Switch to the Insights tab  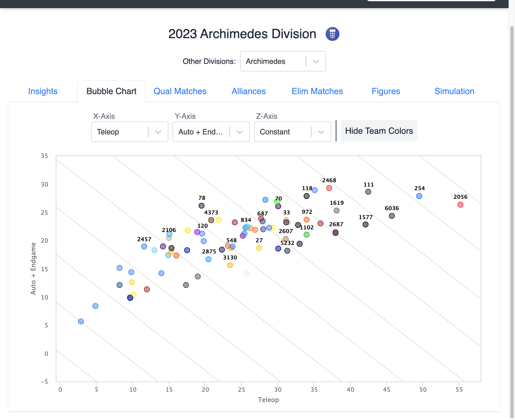pos(43,91)
